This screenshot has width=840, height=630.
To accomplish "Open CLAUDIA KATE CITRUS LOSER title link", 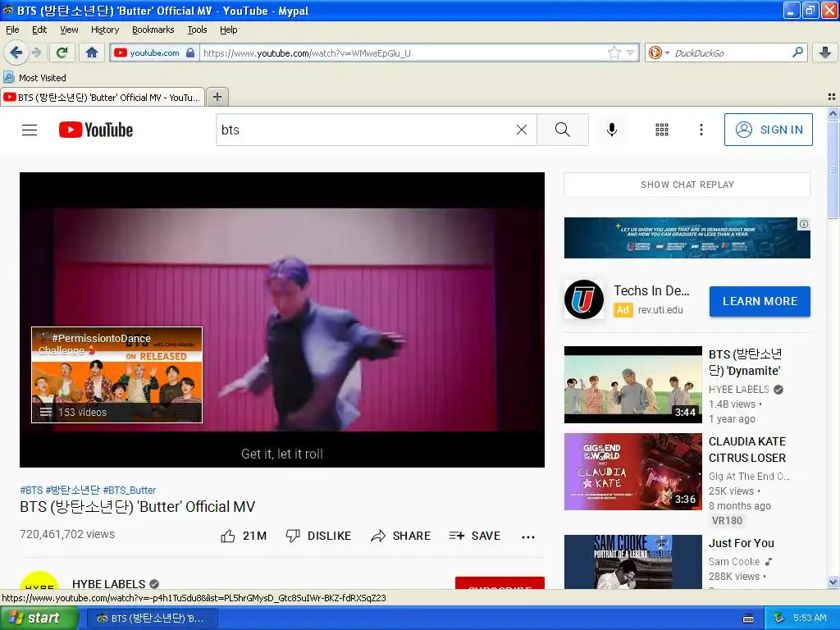I will coord(747,450).
